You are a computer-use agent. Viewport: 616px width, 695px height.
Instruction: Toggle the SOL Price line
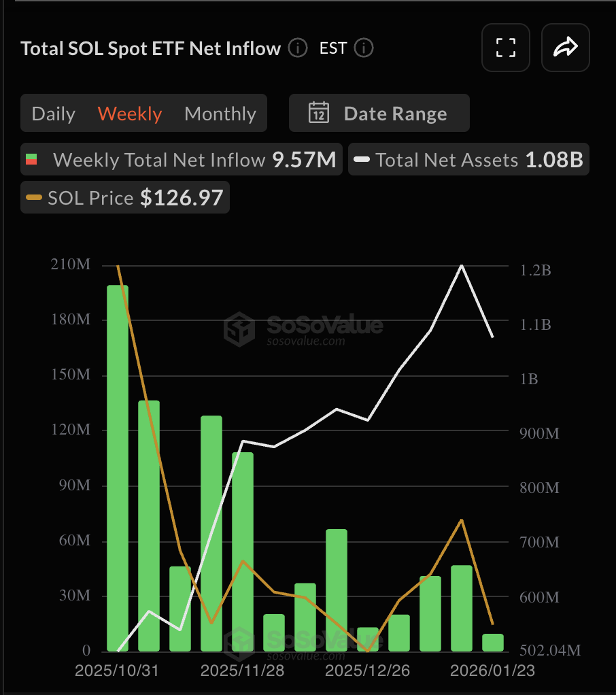tap(124, 198)
